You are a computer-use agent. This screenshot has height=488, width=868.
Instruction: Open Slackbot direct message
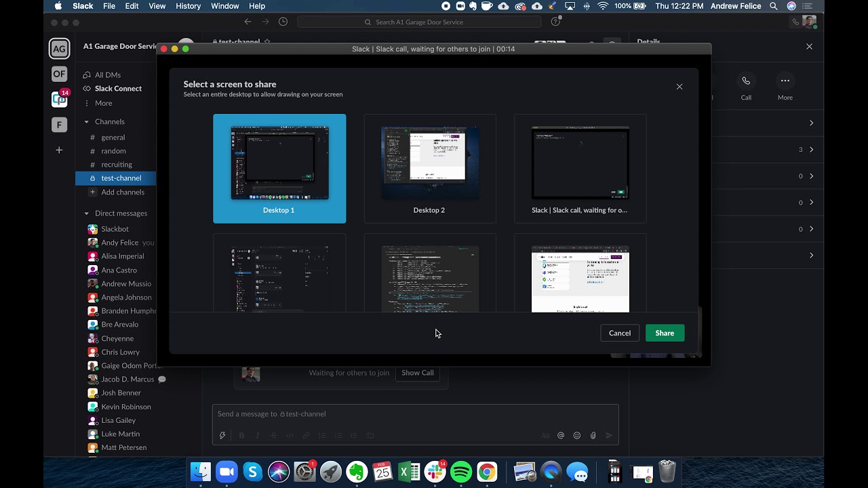[115, 229]
